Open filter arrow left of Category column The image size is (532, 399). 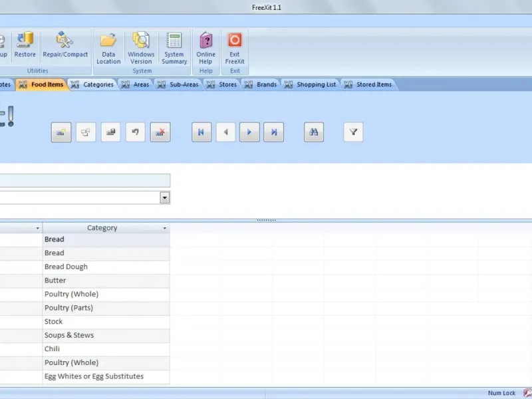(38, 228)
